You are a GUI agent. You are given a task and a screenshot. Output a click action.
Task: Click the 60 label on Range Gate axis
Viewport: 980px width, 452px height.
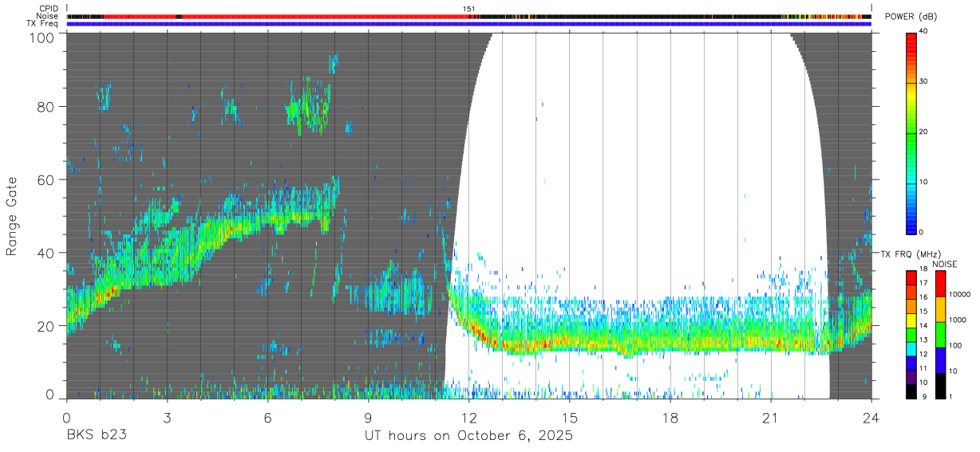pyautogui.click(x=47, y=179)
